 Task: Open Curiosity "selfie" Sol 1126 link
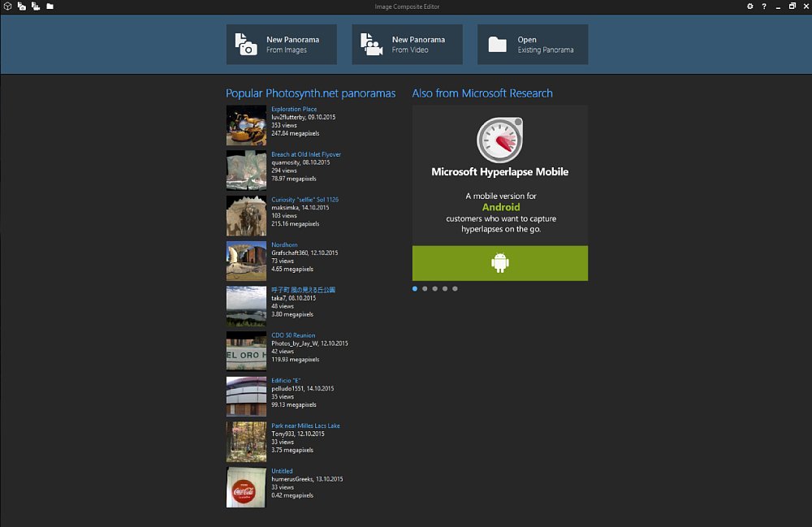[305, 199]
